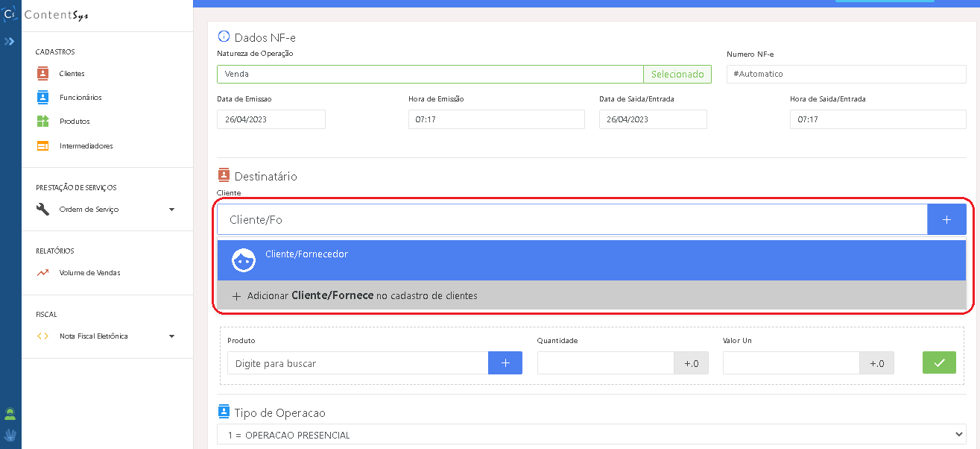Click the Clientes sidebar icon

pos(43,74)
